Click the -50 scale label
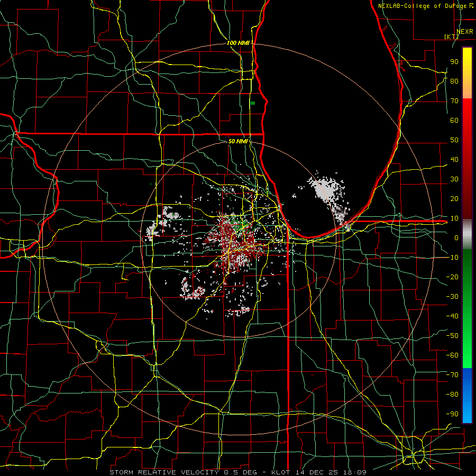476x476 pixels. (452, 336)
